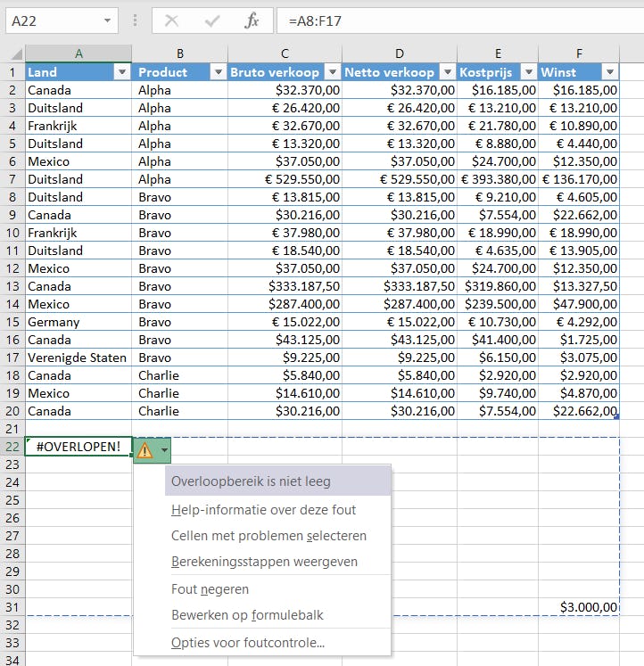Screen dimensions: 644x666
Task: Open the Kostprijs column filter dropdown
Action: point(528,72)
